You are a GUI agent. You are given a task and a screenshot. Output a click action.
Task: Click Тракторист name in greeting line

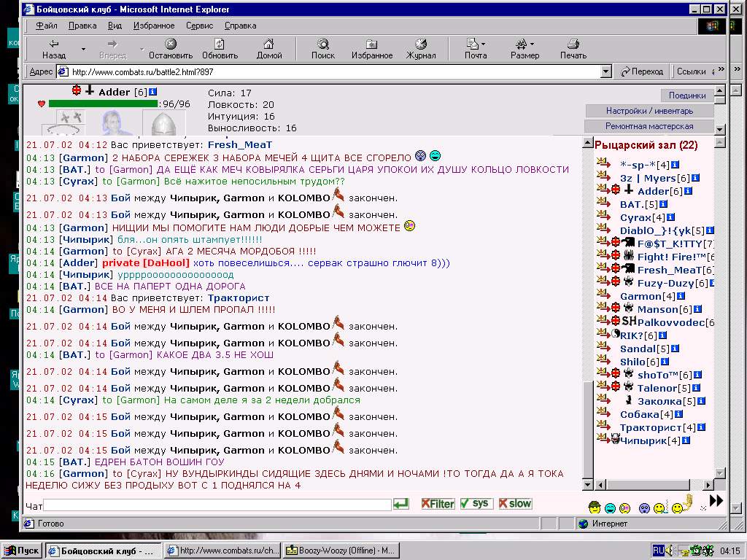tap(239, 298)
